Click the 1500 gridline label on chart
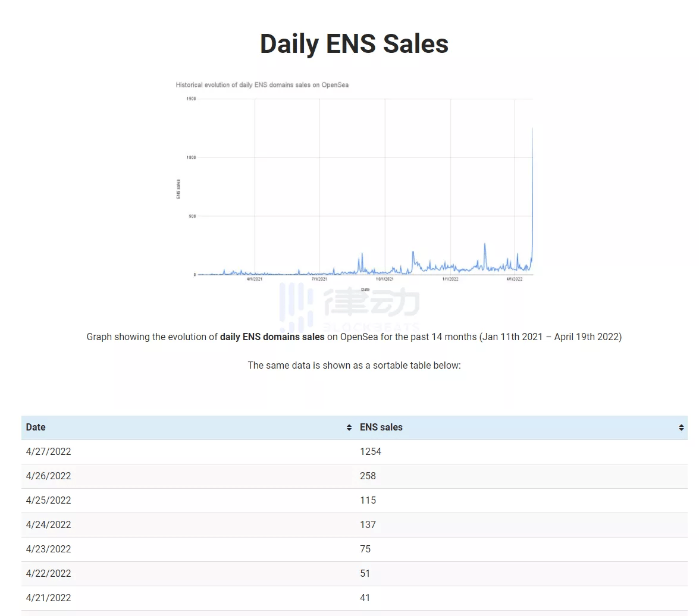Screen dimensions: 699x616 tap(190, 99)
